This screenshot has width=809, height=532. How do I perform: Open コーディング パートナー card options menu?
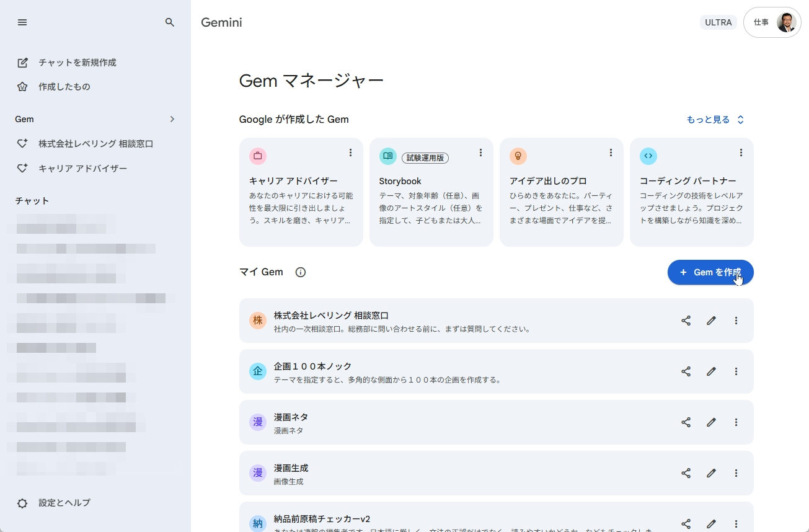[x=741, y=153]
